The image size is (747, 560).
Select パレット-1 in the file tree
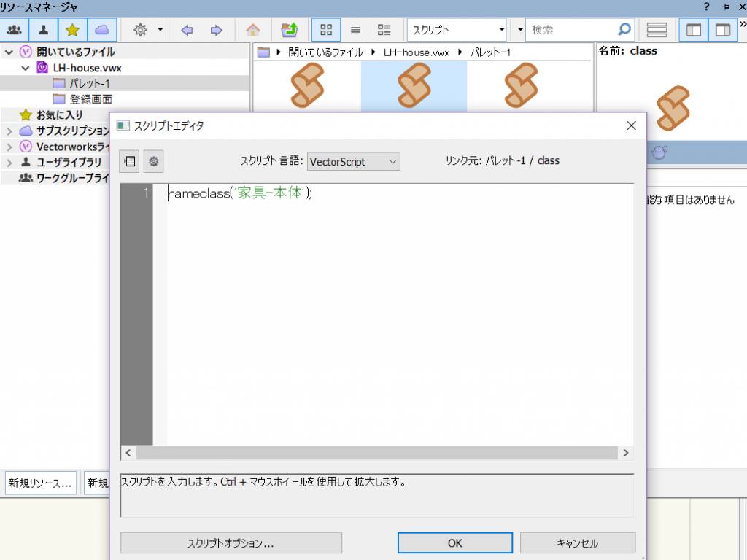[89, 83]
